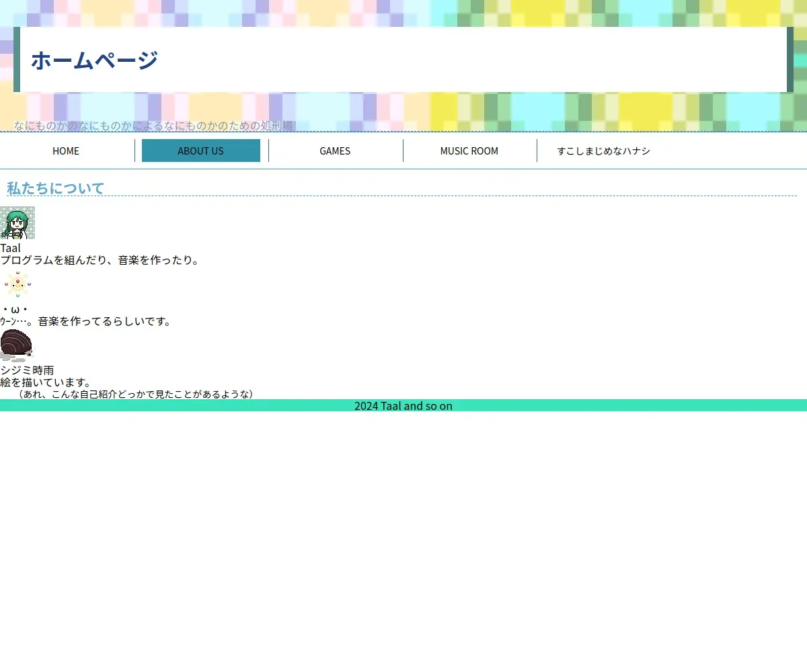Screen dimensions: 807x672
Task: Click the note （あれ、こんな自己紹介どっかで見たことがあるような）
Action: [x=135, y=394]
